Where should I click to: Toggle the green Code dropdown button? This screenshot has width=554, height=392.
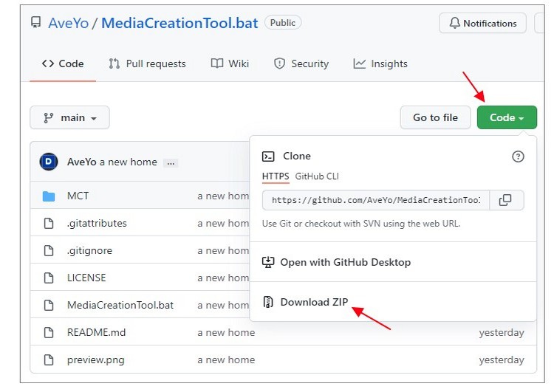click(507, 117)
